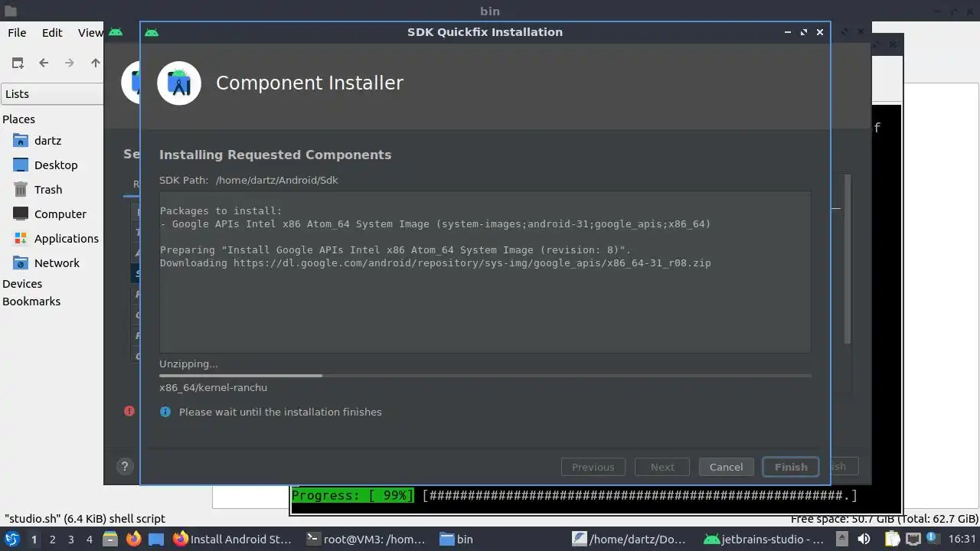Image resolution: width=980 pixels, height=551 pixels.
Task: Click the Android Studio logo in Component Installer
Action: (179, 83)
